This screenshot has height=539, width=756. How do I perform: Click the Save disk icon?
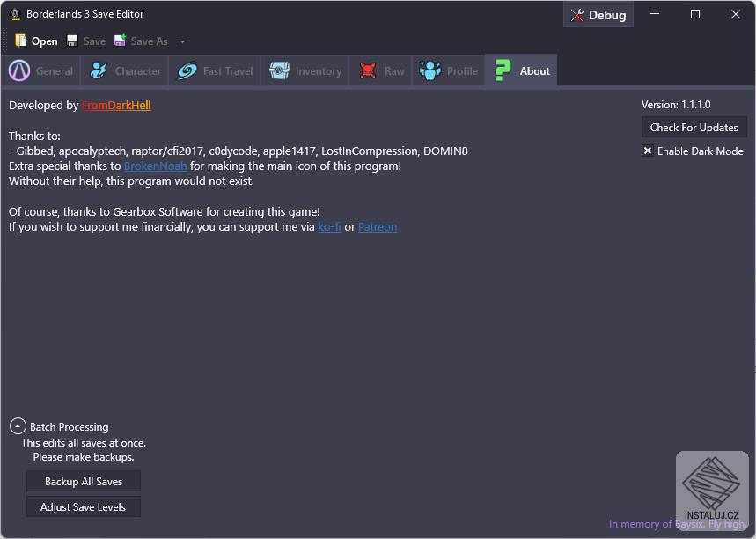click(72, 41)
